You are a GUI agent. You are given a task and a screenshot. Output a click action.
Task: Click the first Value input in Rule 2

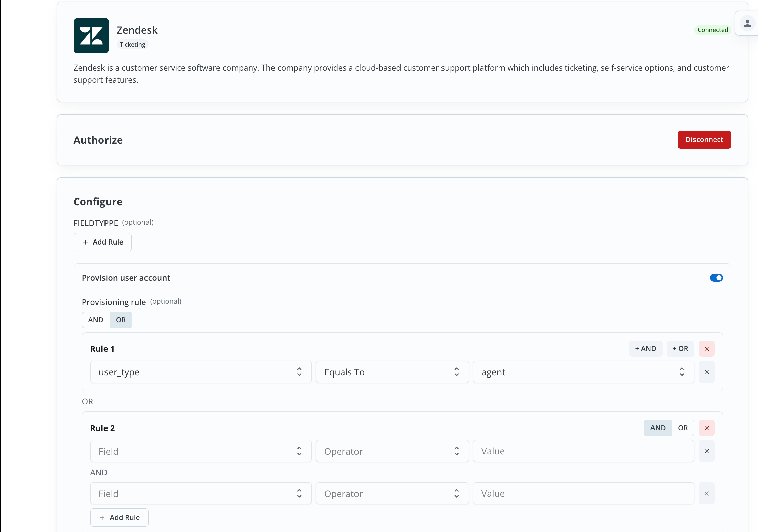[584, 451]
